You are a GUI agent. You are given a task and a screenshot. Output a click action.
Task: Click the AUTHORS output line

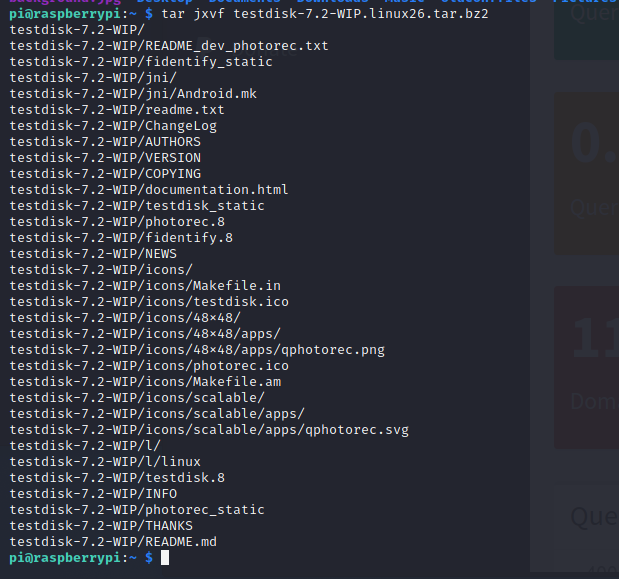[x=105, y=142]
